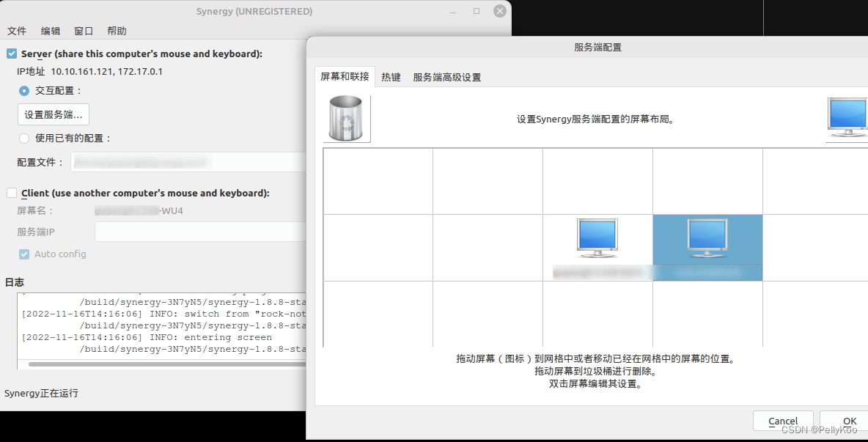The width and height of the screenshot is (868, 442).
Task: Enable the Client checkbox
Action: click(x=12, y=193)
